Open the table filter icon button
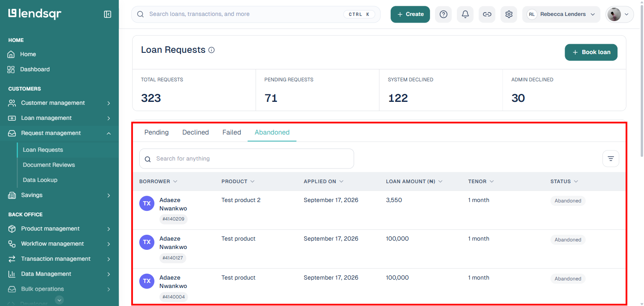This screenshot has height=306, width=644. tap(611, 158)
